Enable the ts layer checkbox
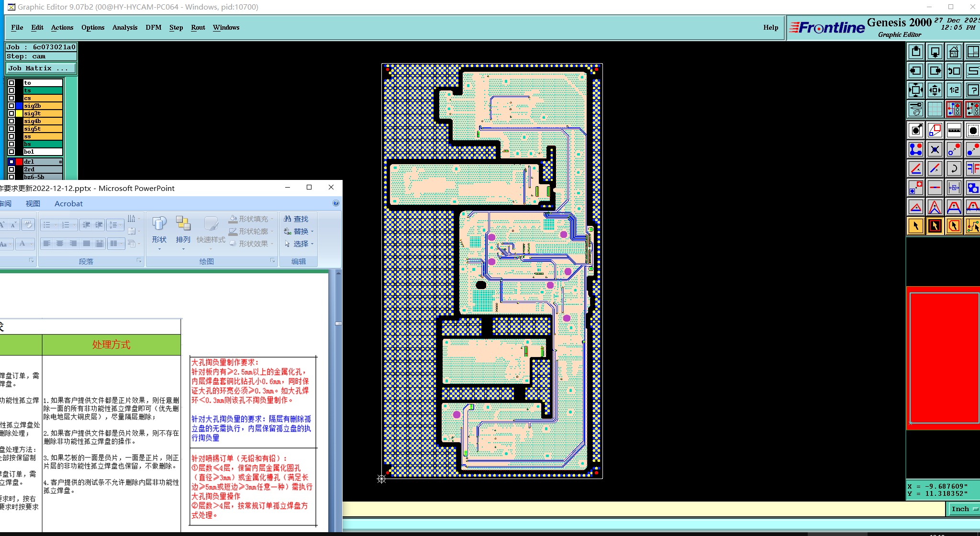This screenshot has height=536, width=980. [x=11, y=90]
